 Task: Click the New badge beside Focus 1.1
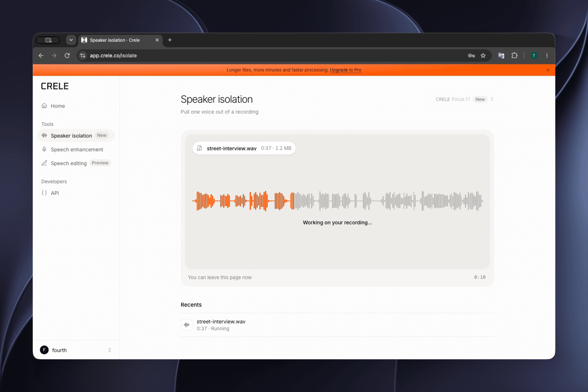(480, 99)
